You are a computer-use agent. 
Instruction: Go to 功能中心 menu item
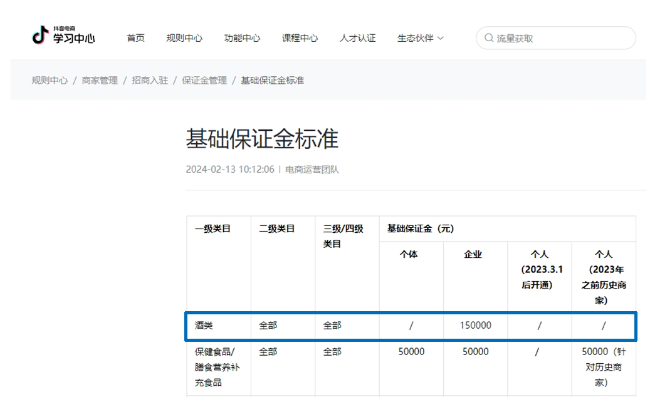tap(242, 38)
